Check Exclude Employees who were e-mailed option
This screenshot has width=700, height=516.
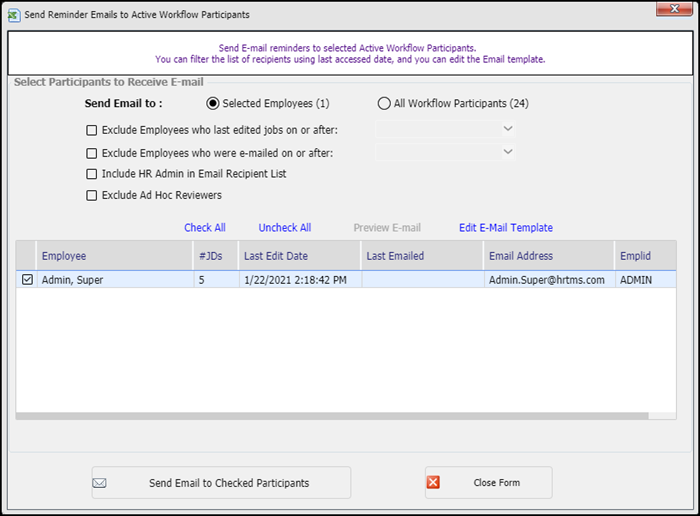coord(92,153)
